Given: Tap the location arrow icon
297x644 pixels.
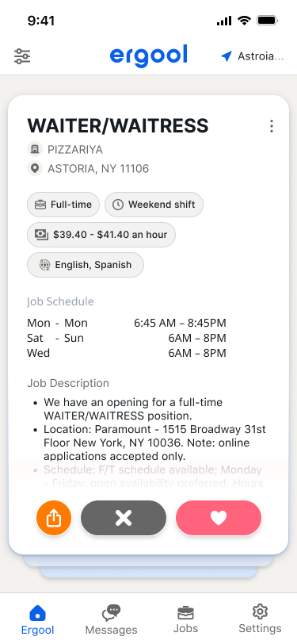Looking at the screenshot, I should pyautogui.click(x=227, y=56).
